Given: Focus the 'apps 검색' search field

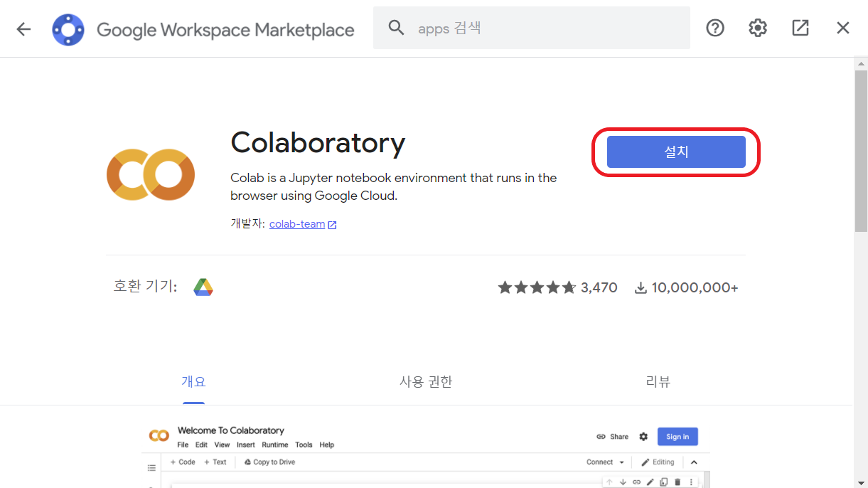Looking at the screenshot, I should coord(532,28).
